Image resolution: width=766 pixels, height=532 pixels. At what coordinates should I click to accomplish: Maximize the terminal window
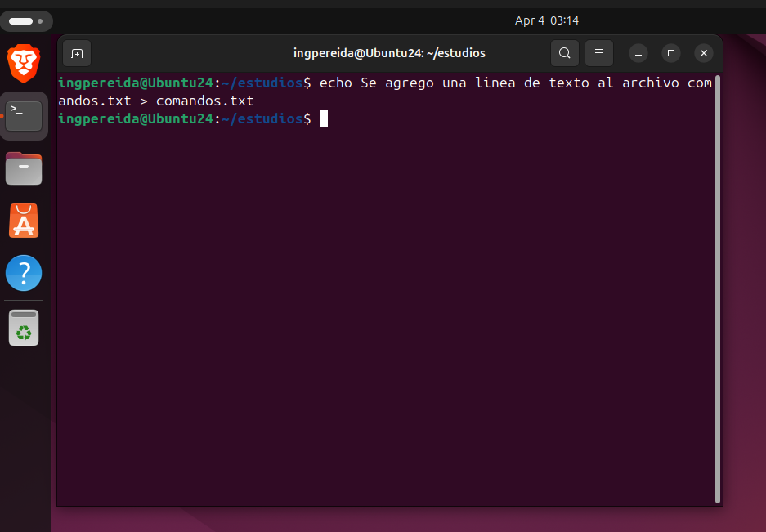[x=670, y=52]
